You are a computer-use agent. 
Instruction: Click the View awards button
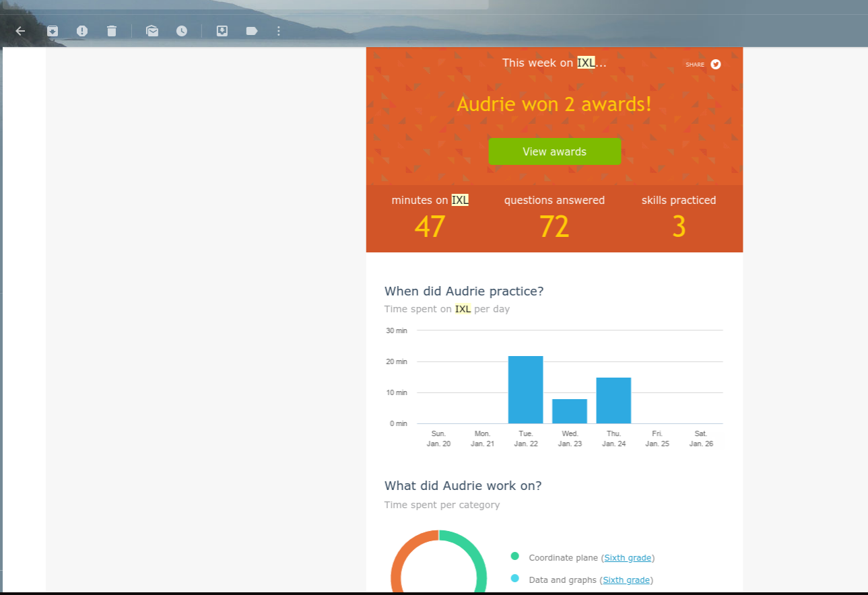click(554, 151)
